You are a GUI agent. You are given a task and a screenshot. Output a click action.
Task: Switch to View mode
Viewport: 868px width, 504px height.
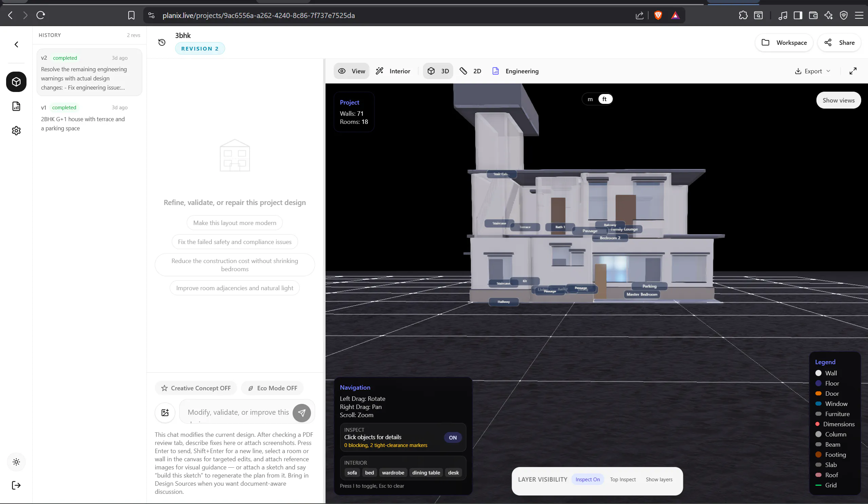[351, 71]
